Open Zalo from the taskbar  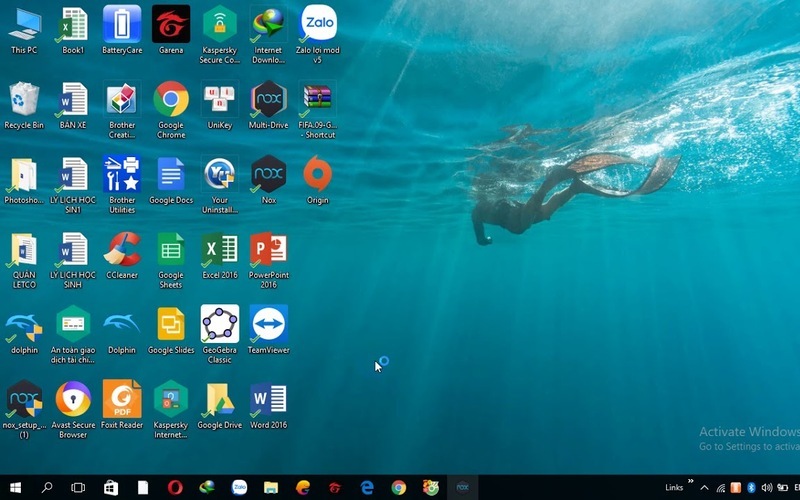pyautogui.click(x=239, y=488)
